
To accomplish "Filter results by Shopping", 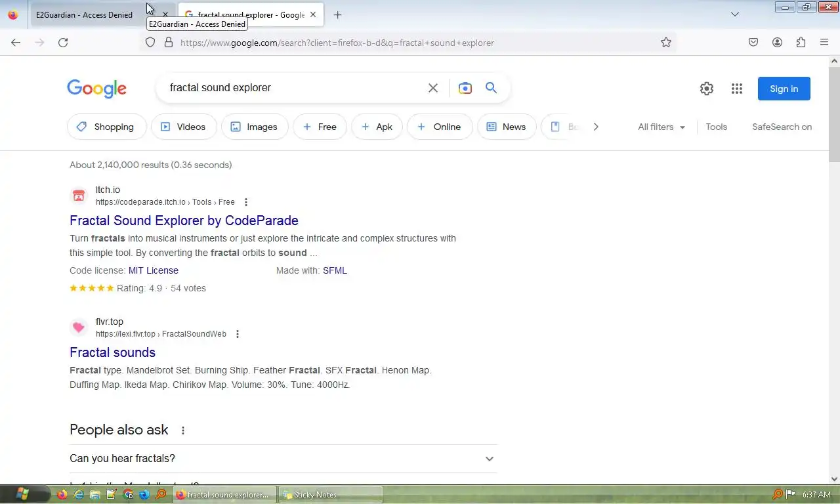I will [106, 127].
